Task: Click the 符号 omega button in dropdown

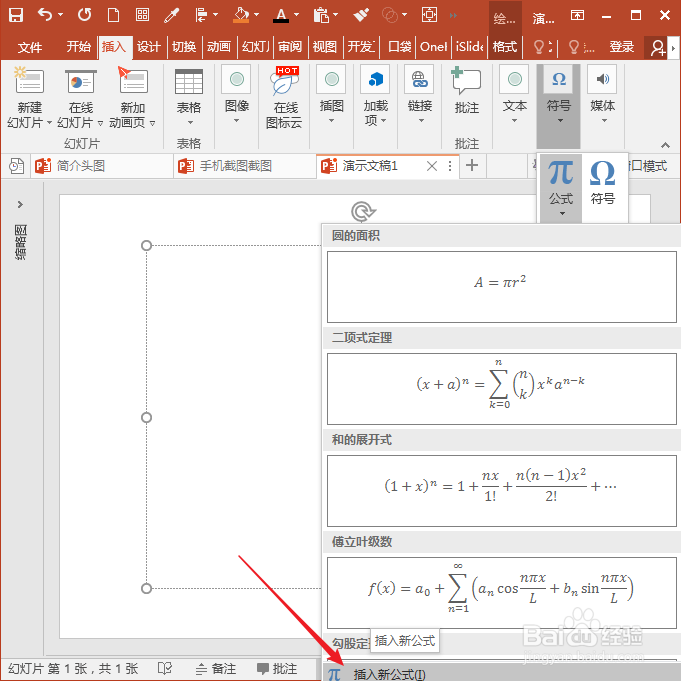Action: pyautogui.click(x=602, y=183)
